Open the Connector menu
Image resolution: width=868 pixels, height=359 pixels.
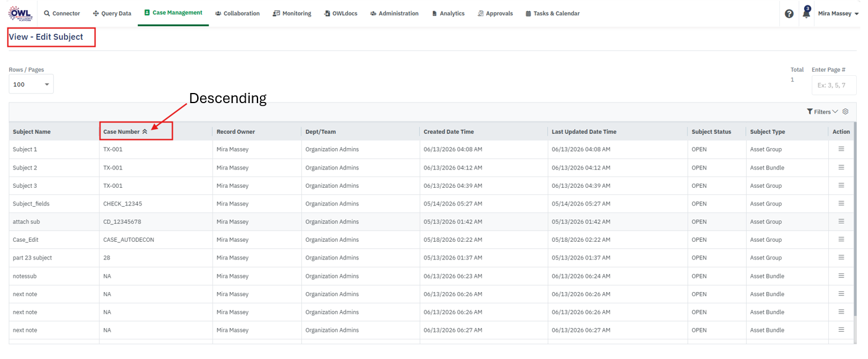(62, 13)
